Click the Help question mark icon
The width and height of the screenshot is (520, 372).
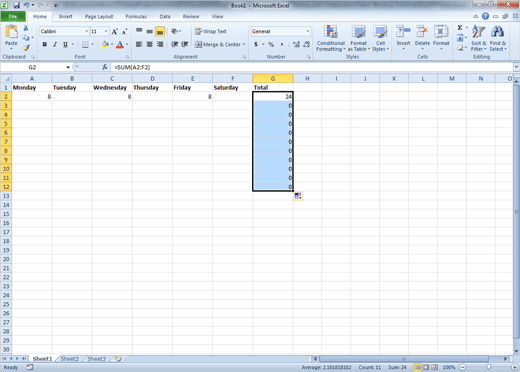(x=485, y=16)
